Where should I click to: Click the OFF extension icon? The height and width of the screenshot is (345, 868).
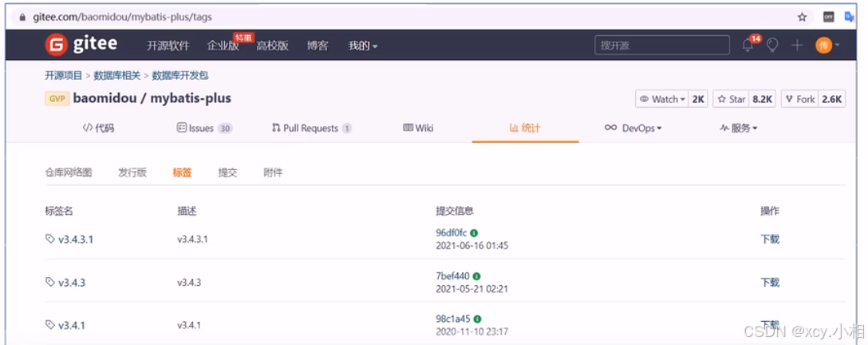pos(829,17)
